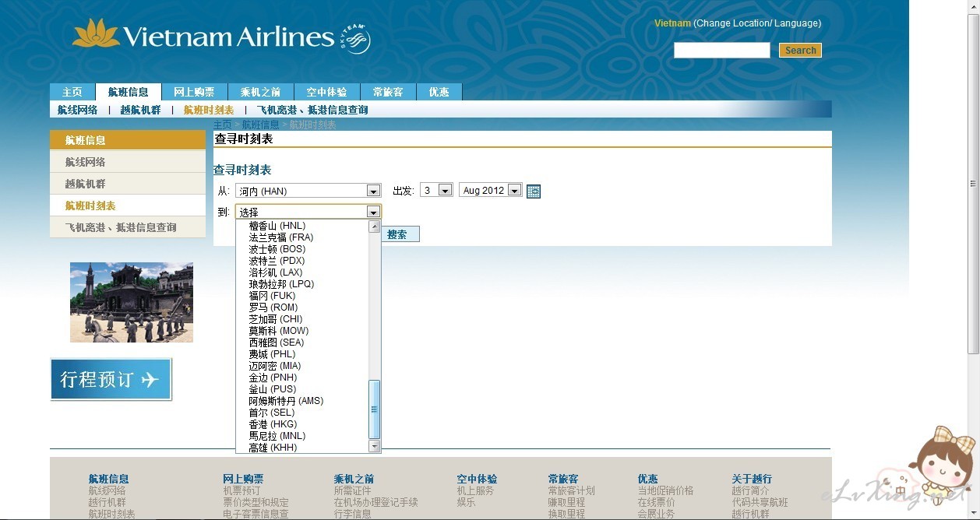Select 阿姆斯特丹 (AMS) destination

(286, 401)
